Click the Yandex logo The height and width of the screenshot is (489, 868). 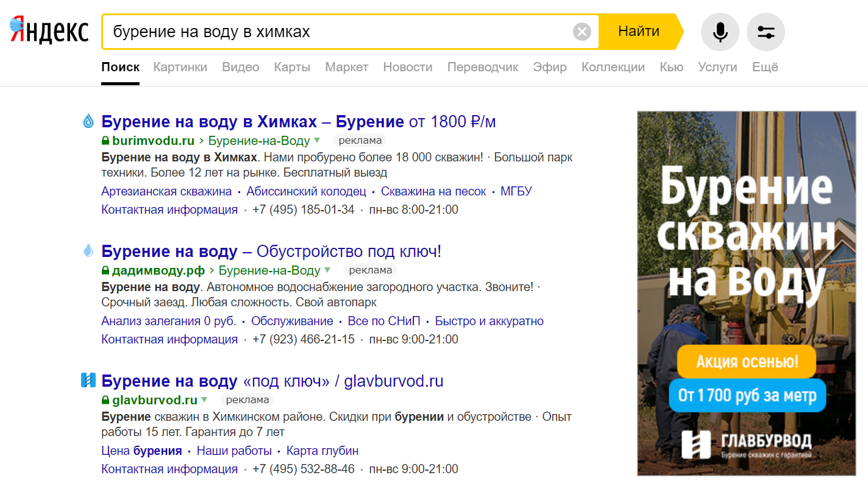(x=49, y=31)
